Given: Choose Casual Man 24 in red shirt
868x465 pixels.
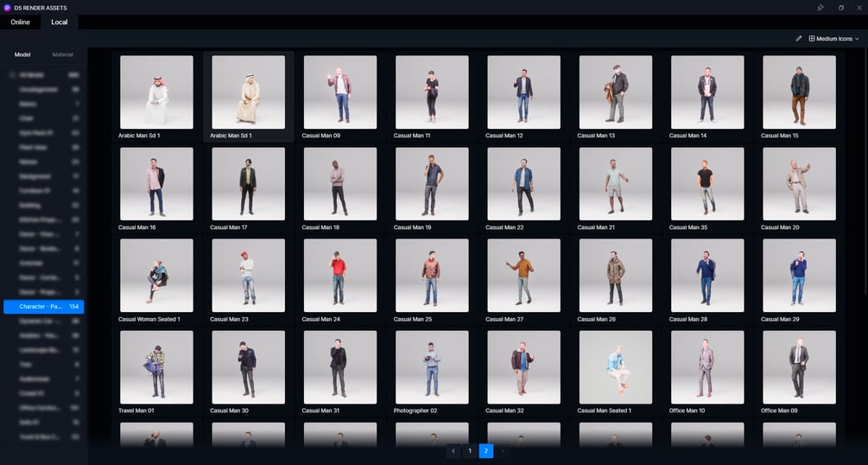Looking at the screenshot, I should (x=340, y=276).
